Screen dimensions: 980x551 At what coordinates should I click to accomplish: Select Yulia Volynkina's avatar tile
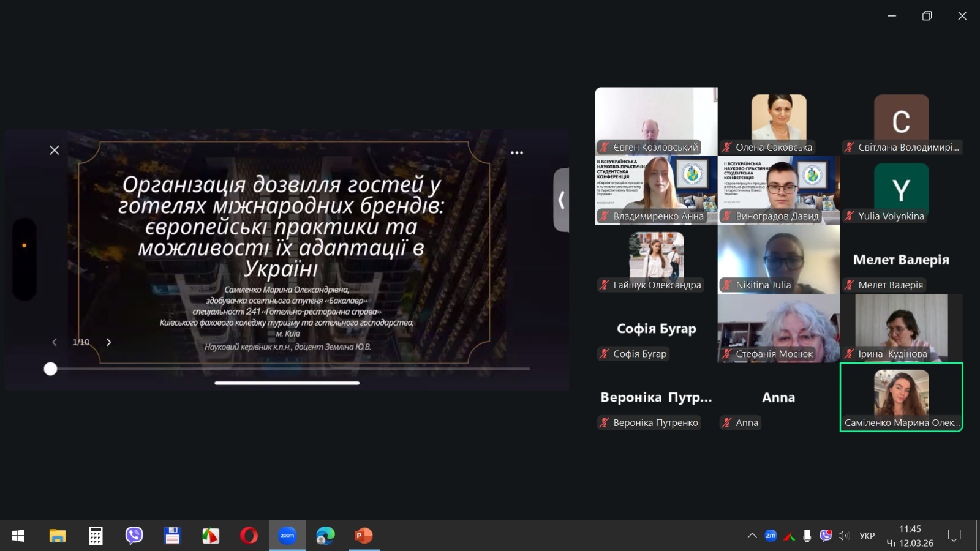(901, 190)
